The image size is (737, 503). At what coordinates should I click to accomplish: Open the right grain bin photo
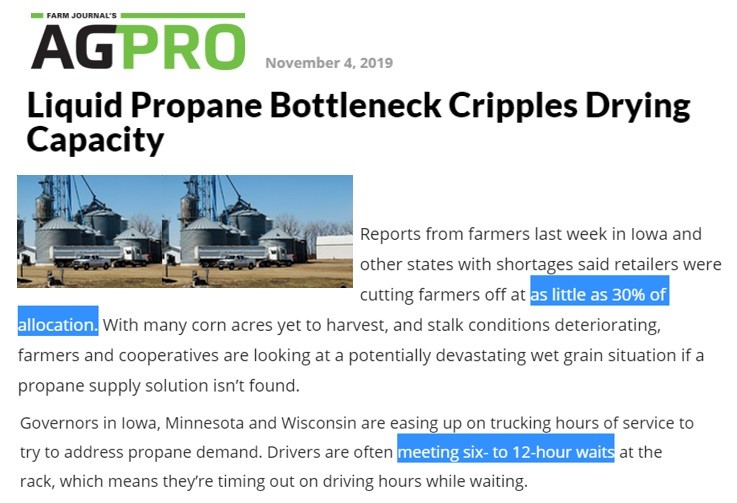pos(258,231)
